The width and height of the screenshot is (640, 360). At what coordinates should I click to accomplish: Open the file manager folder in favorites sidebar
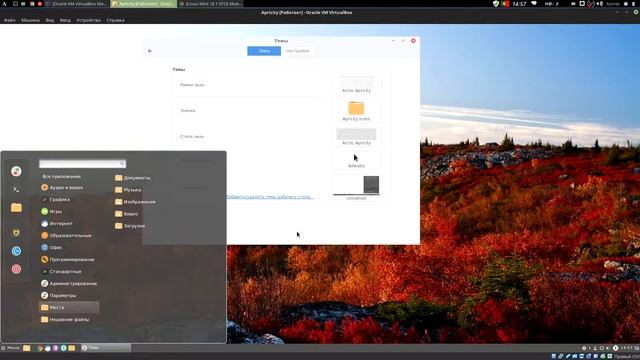click(16, 208)
